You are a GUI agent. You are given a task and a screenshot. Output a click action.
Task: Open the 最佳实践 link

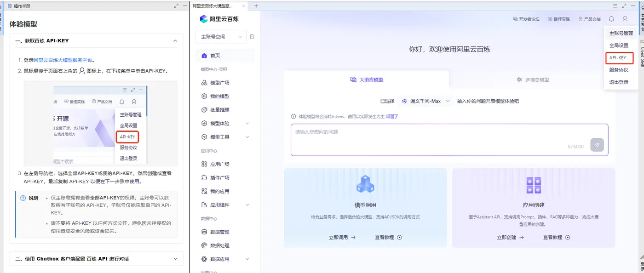559,19
